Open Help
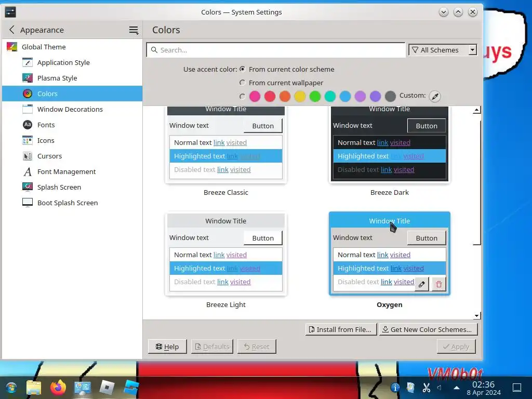 coord(167,347)
